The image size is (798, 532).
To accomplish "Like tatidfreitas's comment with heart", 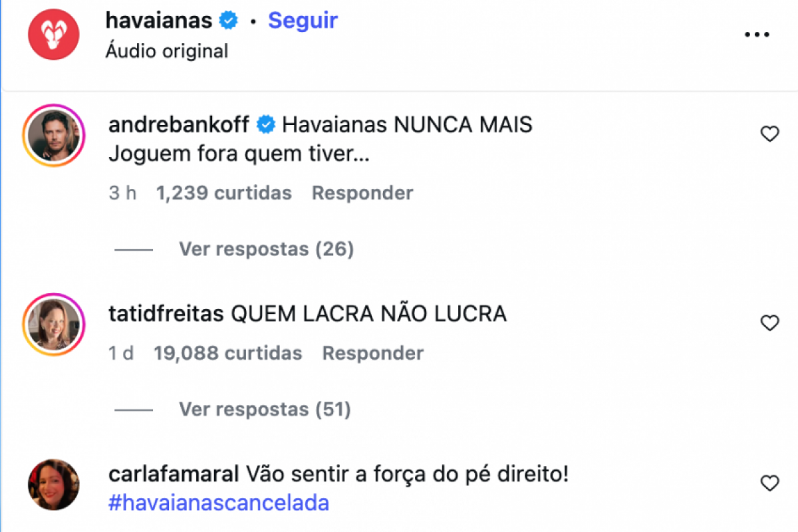I will pyautogui.click(x=769, y=323).
